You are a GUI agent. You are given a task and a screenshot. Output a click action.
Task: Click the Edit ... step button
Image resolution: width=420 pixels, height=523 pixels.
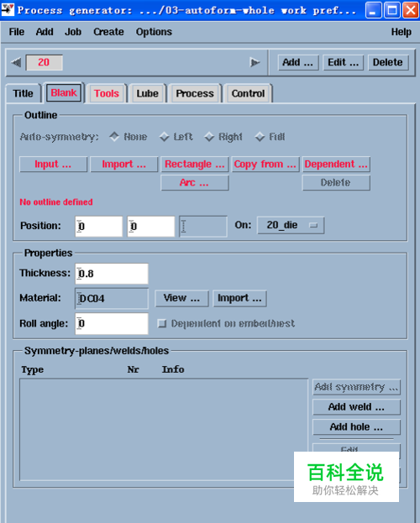click(x=343, y=62)
